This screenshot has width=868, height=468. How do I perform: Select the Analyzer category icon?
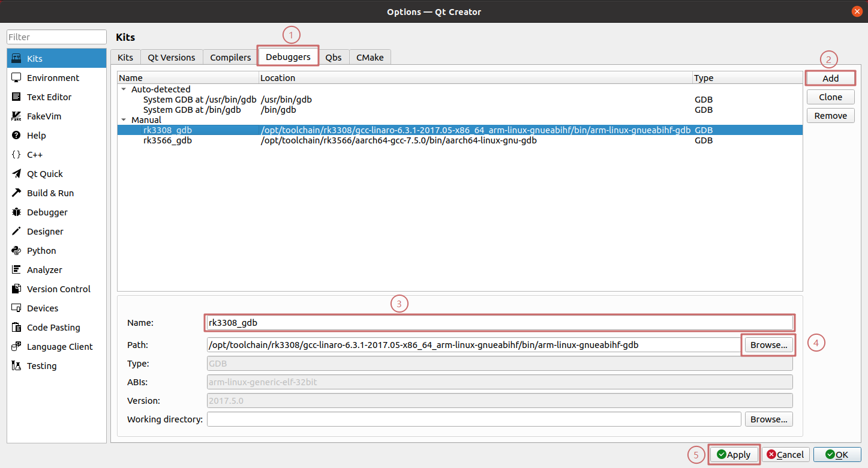point(16,270)
